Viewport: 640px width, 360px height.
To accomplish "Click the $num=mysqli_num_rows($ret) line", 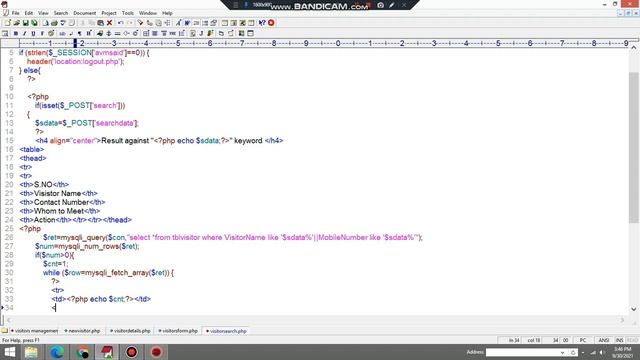I will coord(87,246).
